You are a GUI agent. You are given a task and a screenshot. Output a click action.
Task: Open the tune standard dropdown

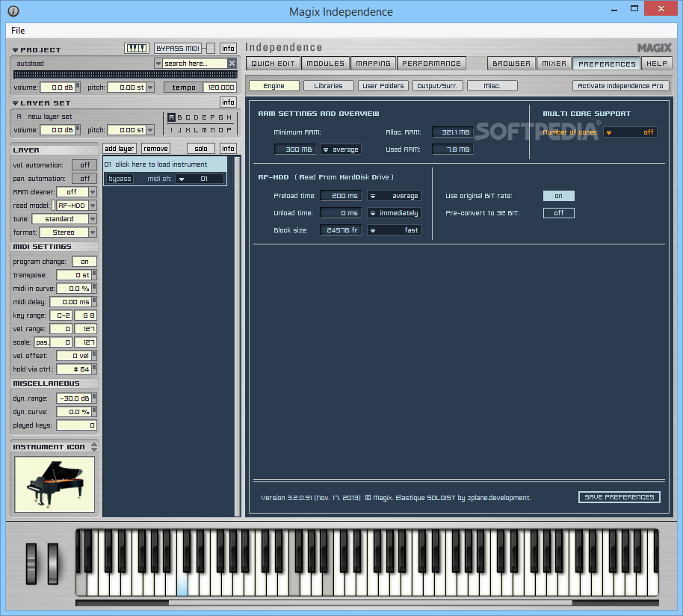pos(93,219)
